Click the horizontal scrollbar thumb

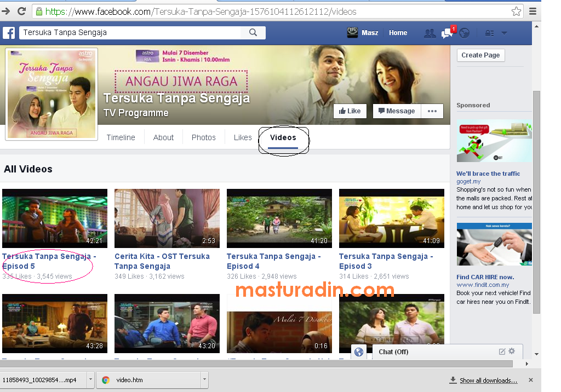click(x=256, y=364)
